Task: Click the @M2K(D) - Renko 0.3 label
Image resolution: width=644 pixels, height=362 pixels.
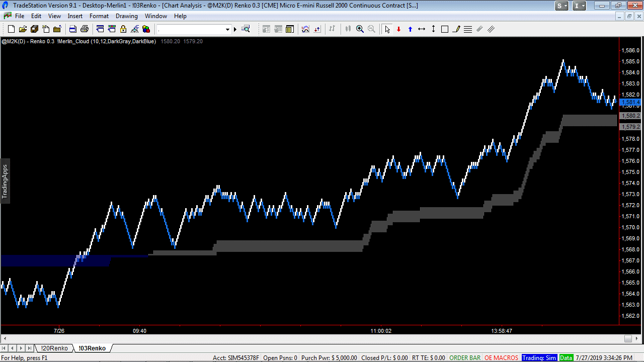Action: [x=28, y=41]
